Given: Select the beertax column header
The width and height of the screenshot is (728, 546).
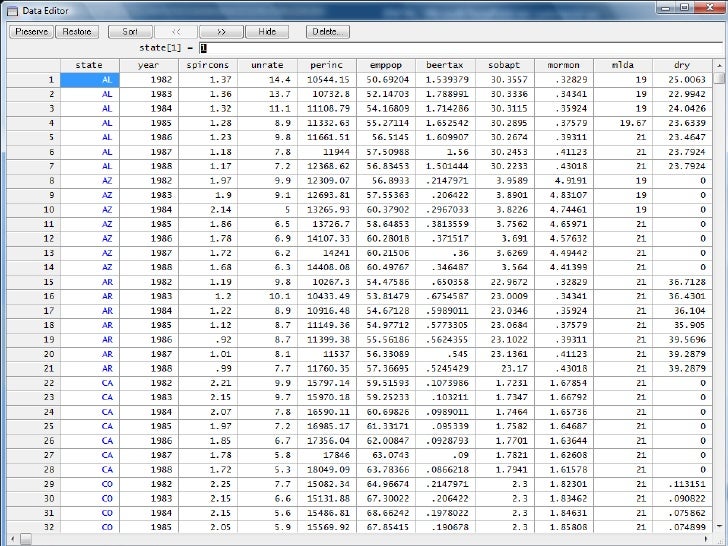Looking at the screenshot, I should [x=444, y=65].
